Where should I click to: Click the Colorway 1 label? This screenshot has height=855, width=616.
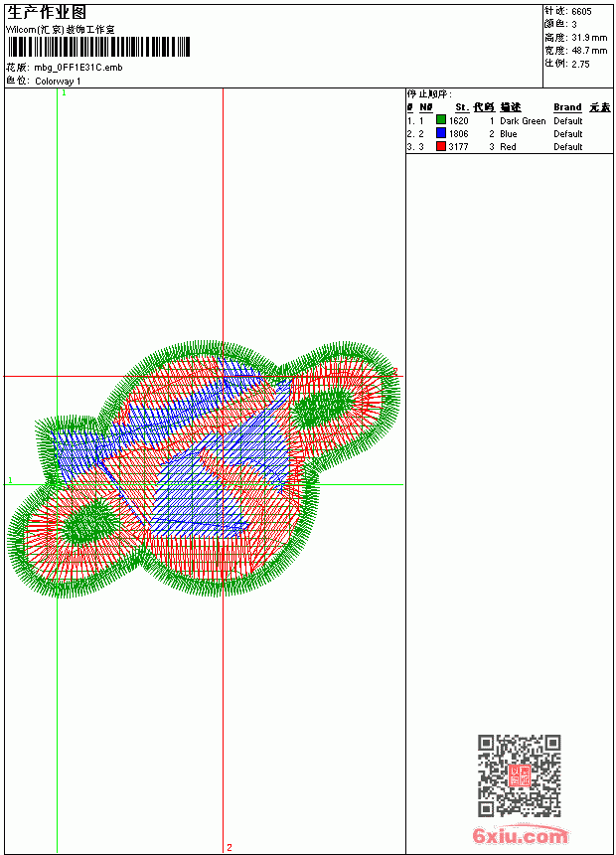coord(58,82)
